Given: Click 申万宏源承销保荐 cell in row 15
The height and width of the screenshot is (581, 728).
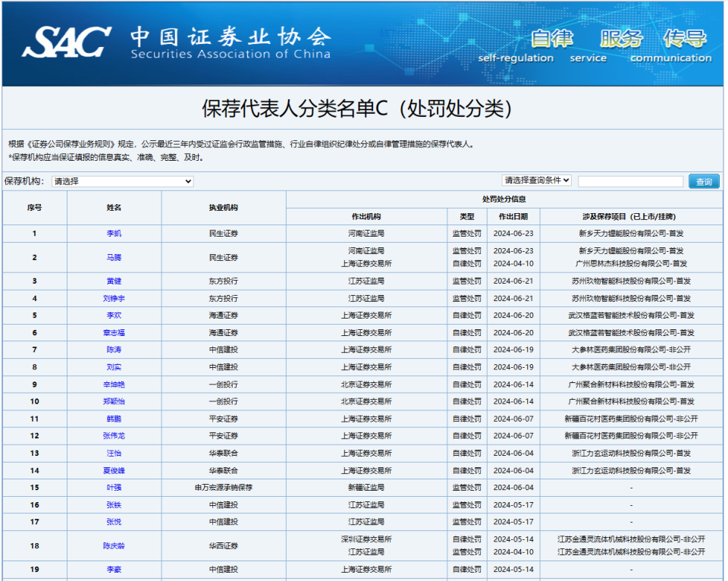Looking at the screenshot, I should [x=223, y=488].
